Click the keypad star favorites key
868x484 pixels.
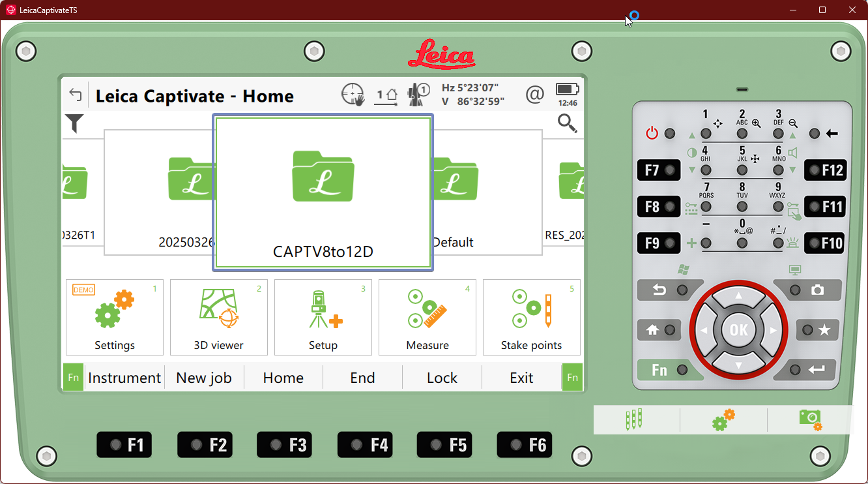pyautogui.click(x=817, y=329)
